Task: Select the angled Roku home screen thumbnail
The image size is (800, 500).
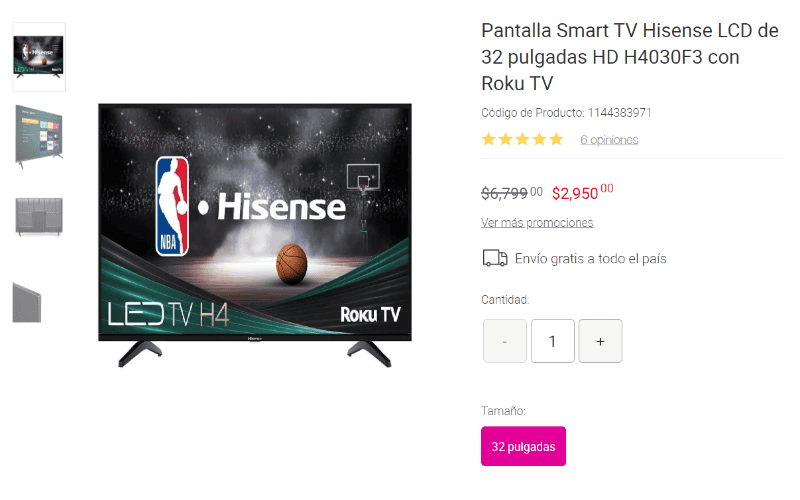Action: (39, 136)
